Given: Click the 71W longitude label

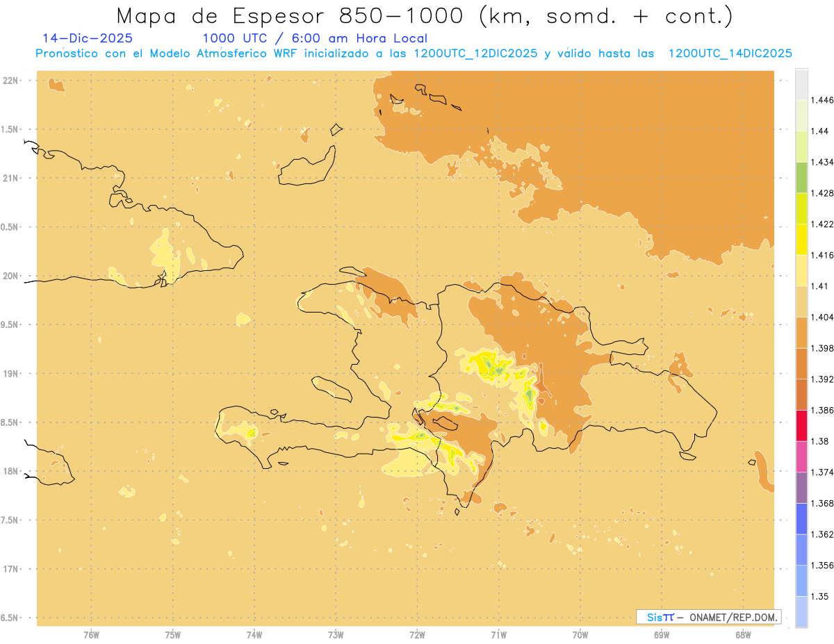Looking at the screenshot, I should [498, 635].
